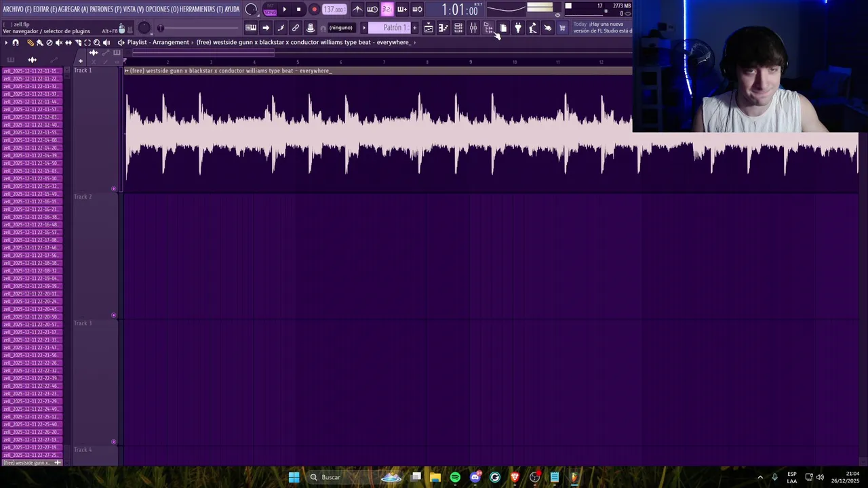Screen dimensions: 868x488
Task: Open the Browser view folder icon
Action: (488, 28)
